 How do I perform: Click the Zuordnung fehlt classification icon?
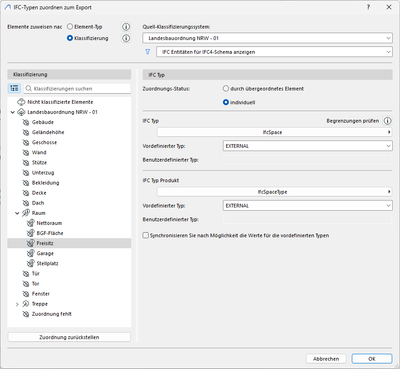click(26, 314)
